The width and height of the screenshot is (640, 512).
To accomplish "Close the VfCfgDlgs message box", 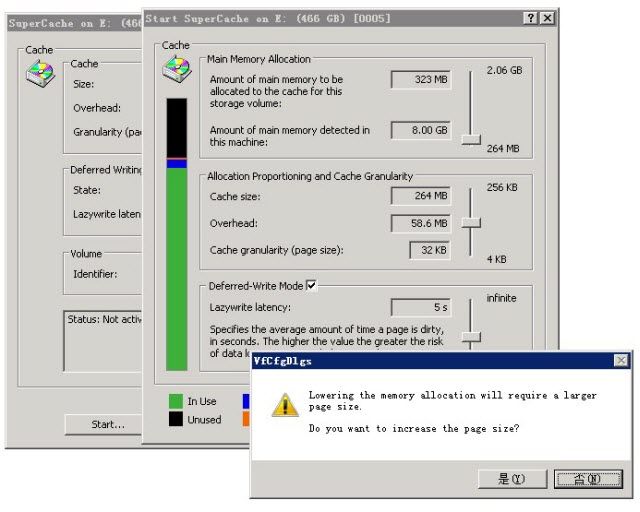I will pos(621,360).
